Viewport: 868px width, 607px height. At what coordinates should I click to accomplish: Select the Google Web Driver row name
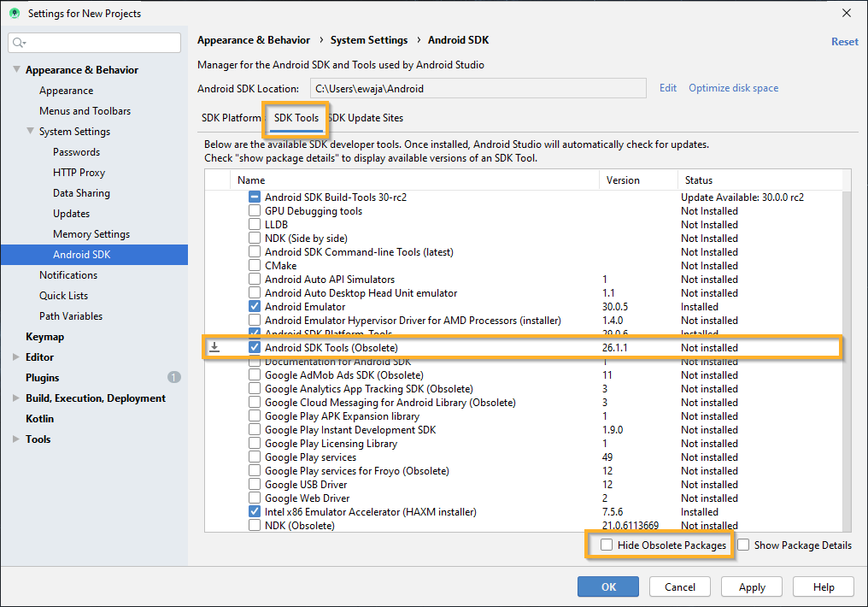(308, 498)
